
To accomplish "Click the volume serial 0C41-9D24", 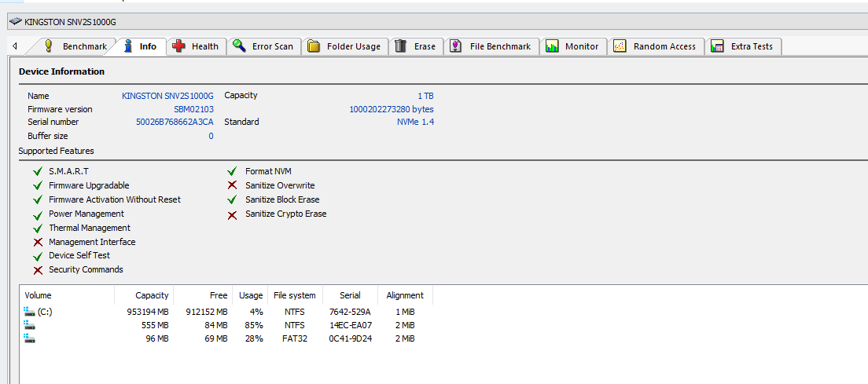I will tap(350, 338).
